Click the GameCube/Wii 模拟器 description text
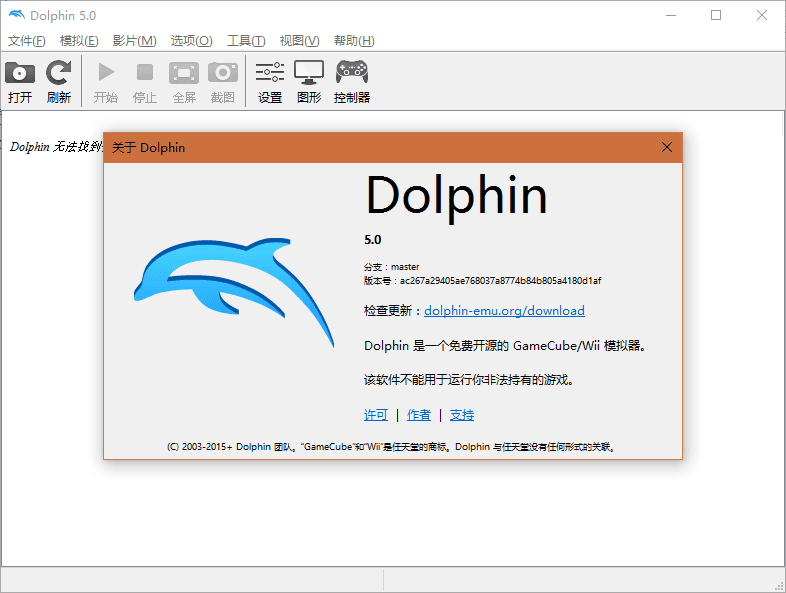The image size is (786, 593). (505, 346)
